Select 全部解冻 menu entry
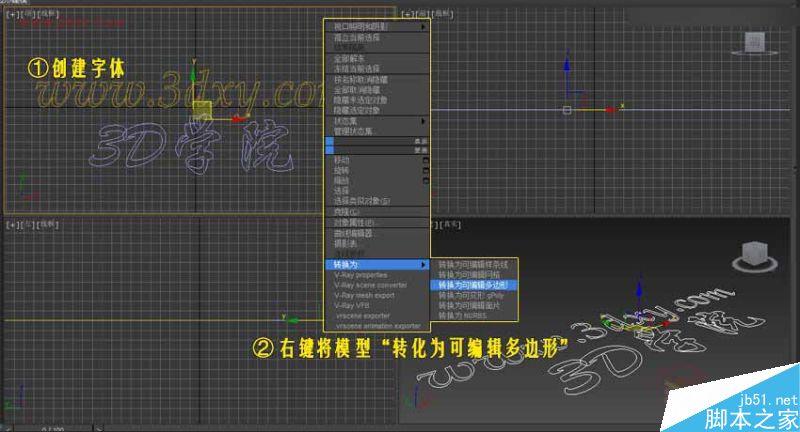The height and width of the screenshot is (432, 800). [349, 59]
